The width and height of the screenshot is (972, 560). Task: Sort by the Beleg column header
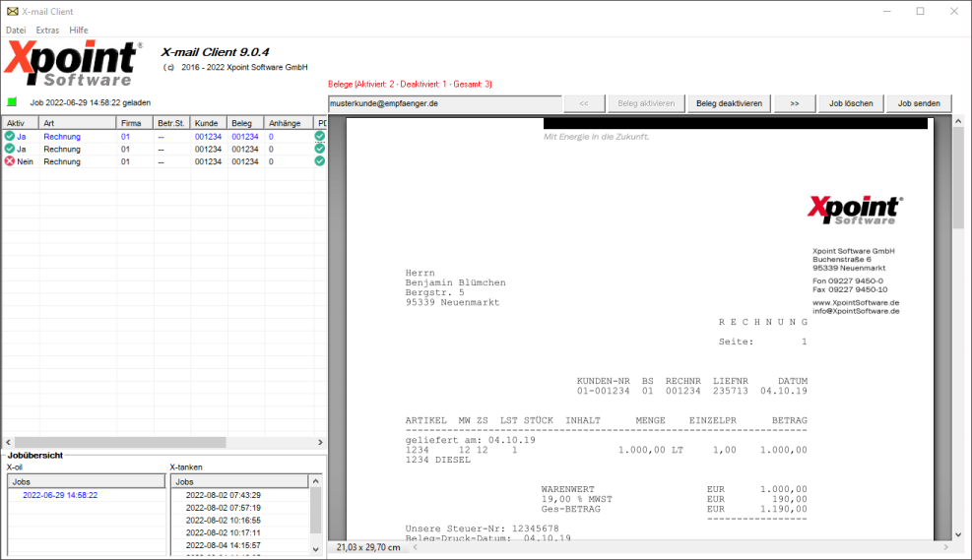(x=246, y=123)
